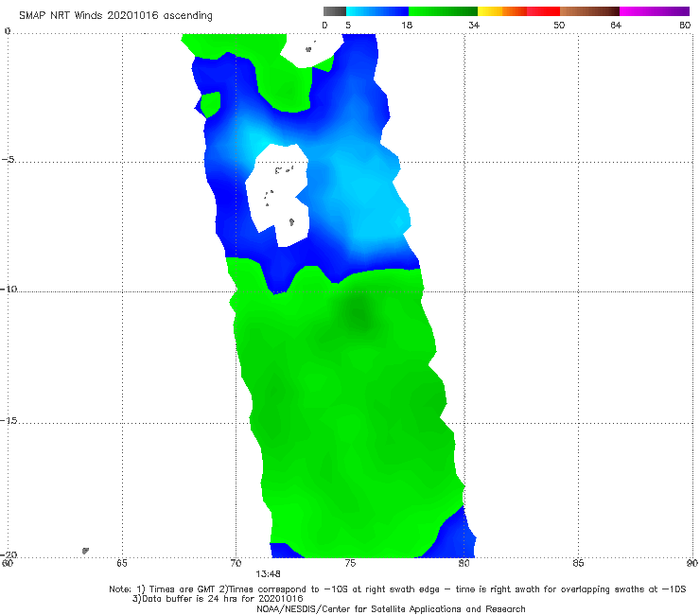This screenshot has height=615, width=700.
Task: Click the longitude axis label '85'
Action: (578, 563)
